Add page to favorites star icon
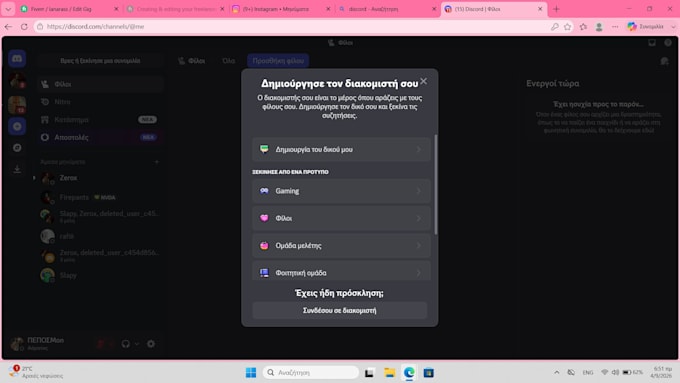Screen dimensions: 680x383 [568, 26]
